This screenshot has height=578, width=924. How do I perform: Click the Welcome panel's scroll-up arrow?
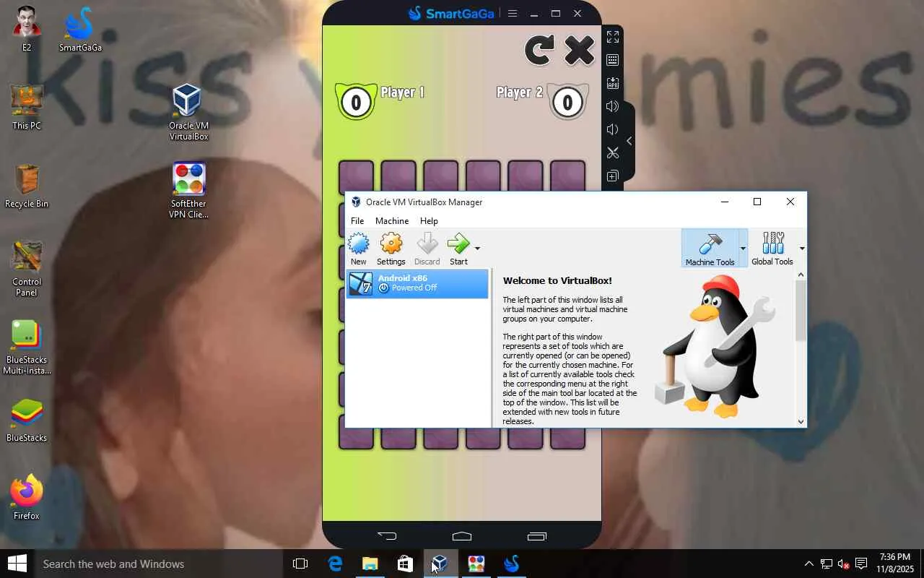(x=801, y=275)
